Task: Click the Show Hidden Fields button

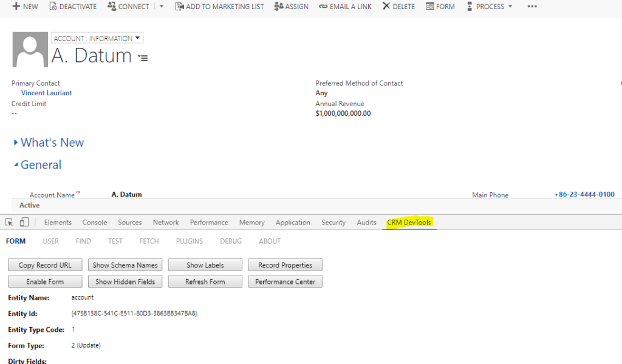Action: pyautogui.click(x=125, y=281)
